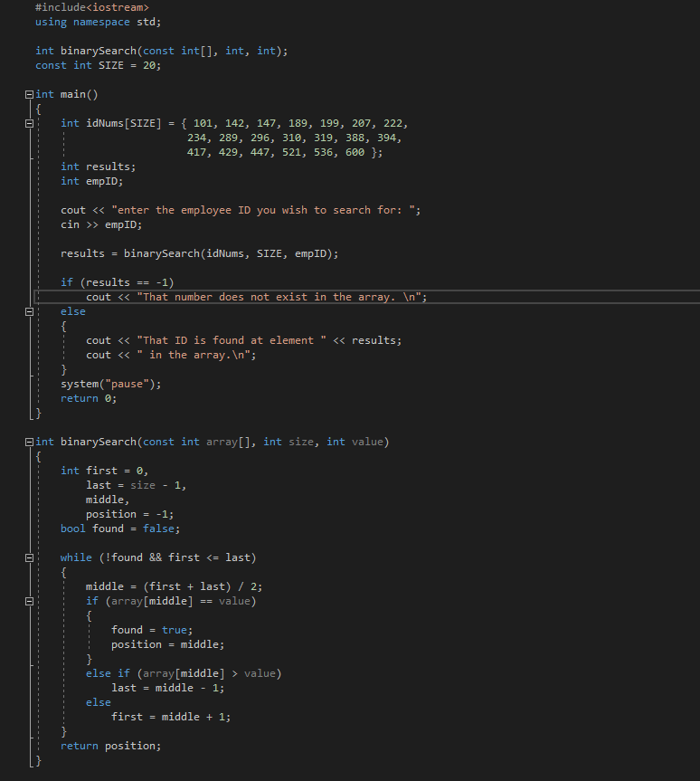Screen dimensions: 700x781
Task: Click the "int first = 0," line
Action: (105, 471)
